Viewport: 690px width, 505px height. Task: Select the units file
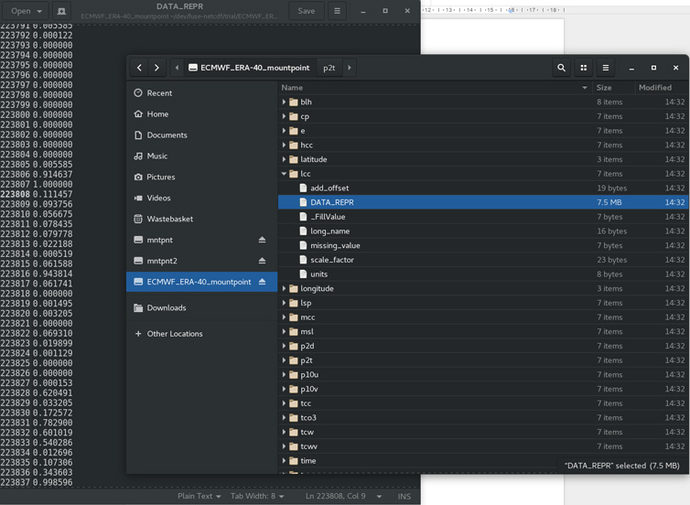point(483,274)
